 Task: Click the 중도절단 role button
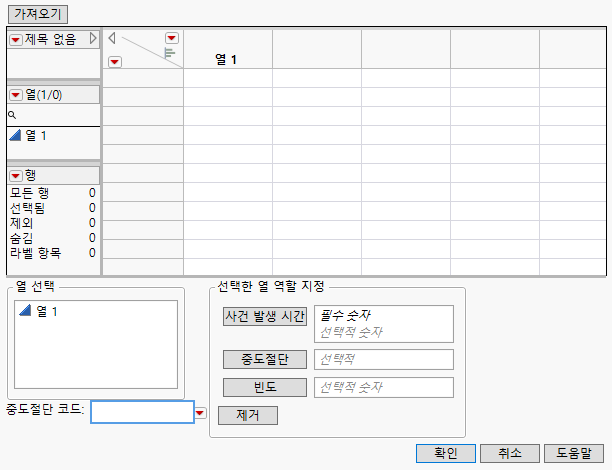pyautogui.click(x=265, y=359)
